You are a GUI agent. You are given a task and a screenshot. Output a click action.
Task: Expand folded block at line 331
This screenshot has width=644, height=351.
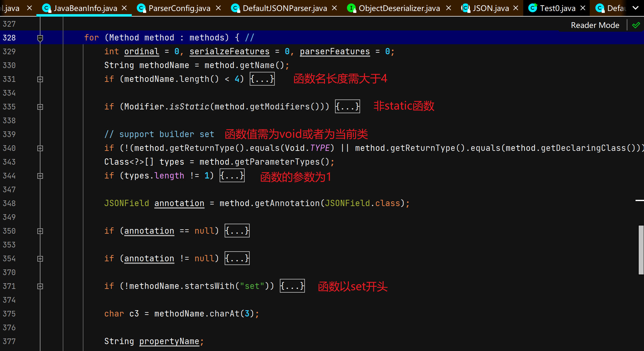[x=40, y=79]
